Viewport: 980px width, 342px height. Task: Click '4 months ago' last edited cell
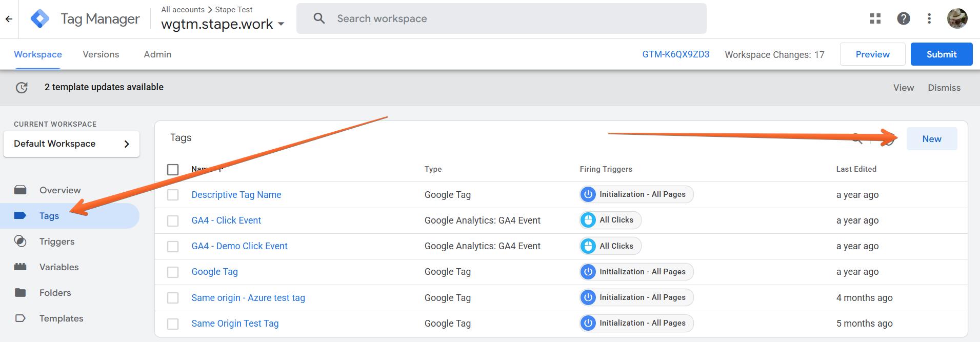864,298
